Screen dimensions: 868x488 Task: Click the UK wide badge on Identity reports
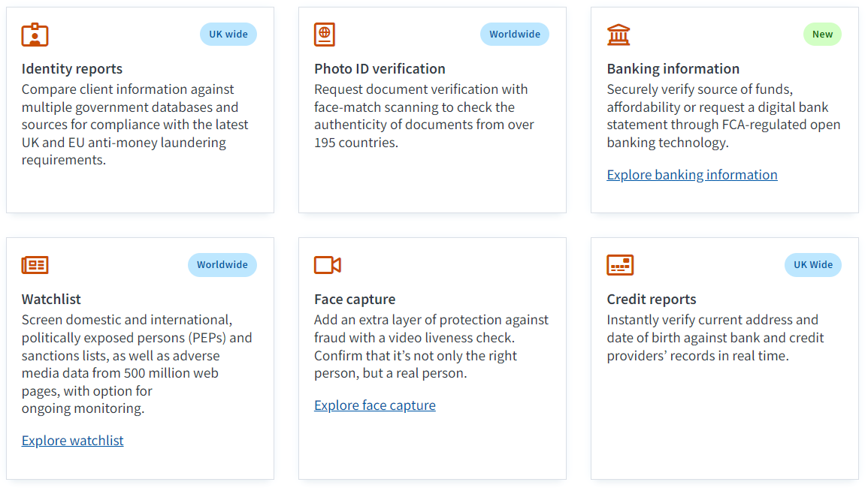(x=228, y=34)
